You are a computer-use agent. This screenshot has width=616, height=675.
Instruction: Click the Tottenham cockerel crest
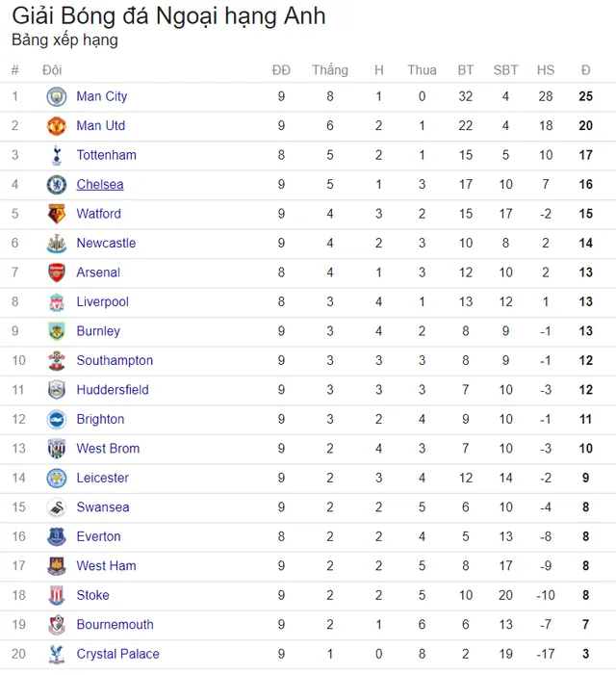coord(57,155)
